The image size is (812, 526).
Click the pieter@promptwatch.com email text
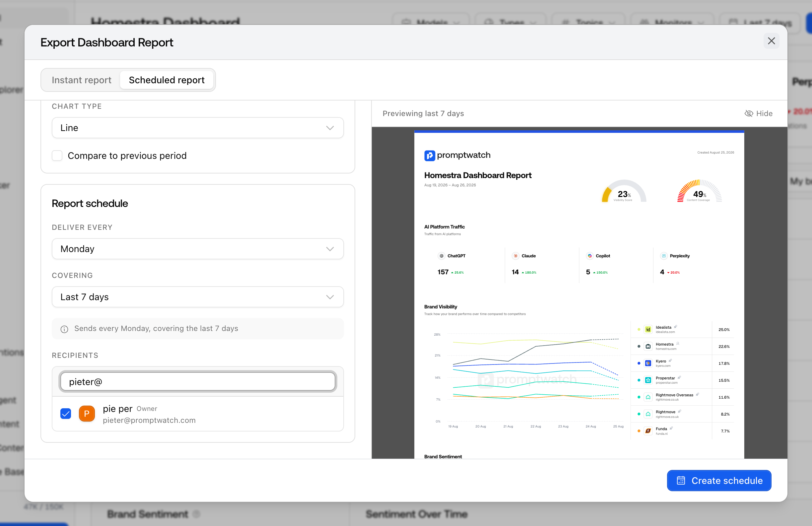click(149, 420)
